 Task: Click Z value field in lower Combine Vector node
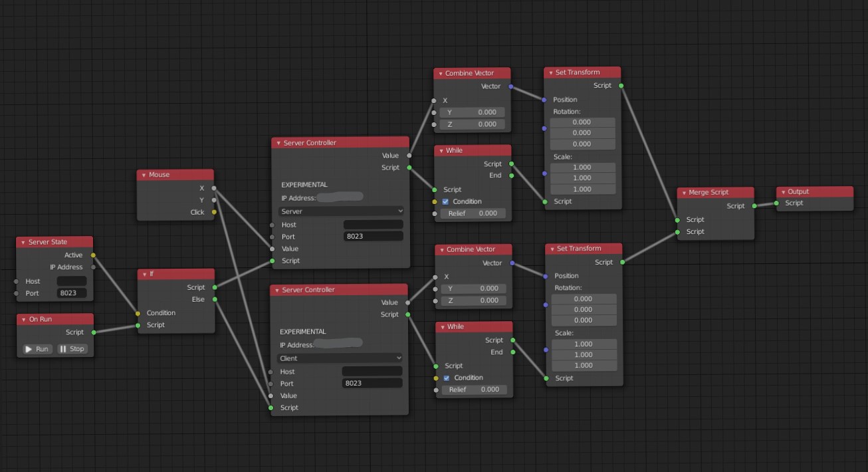(x=474, y=300)
